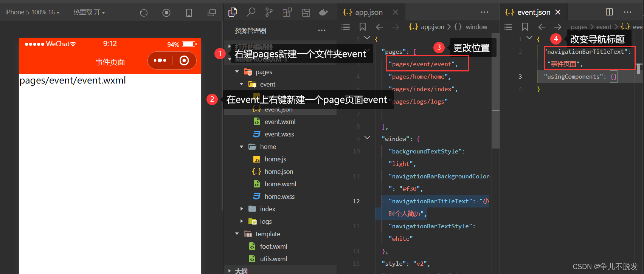Click the WeChat capsule record circle
This screenshot has height=274, width=644.
(x=184, y=60)
